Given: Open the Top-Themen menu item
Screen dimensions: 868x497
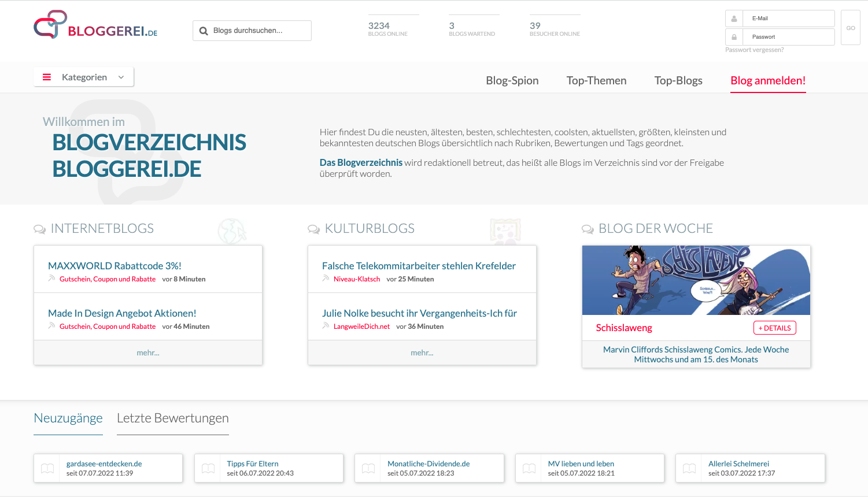Looking at the screenshot, I should 596,80.
